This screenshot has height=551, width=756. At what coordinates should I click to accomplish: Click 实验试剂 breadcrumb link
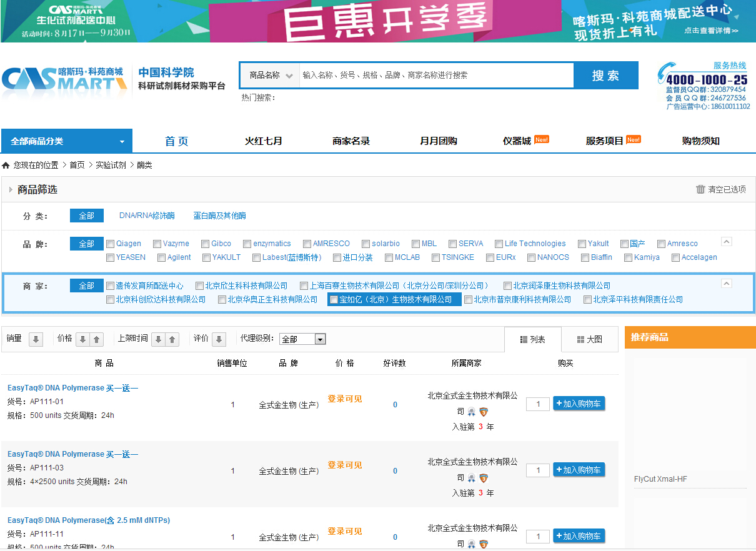pyautogui.click(x=111, y=166)
